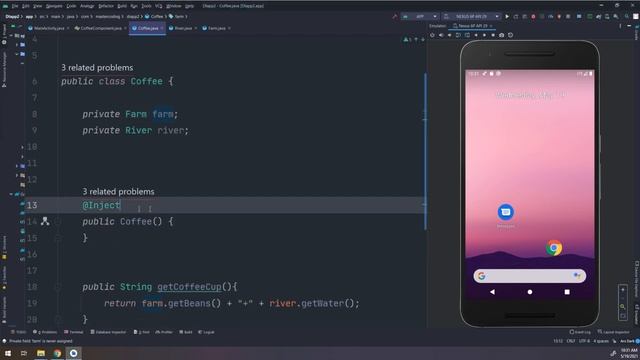The width and height of the screenshot is (640, 360).
Task: Open the app run configuration dropdown
Action: (x=419, y=16)
